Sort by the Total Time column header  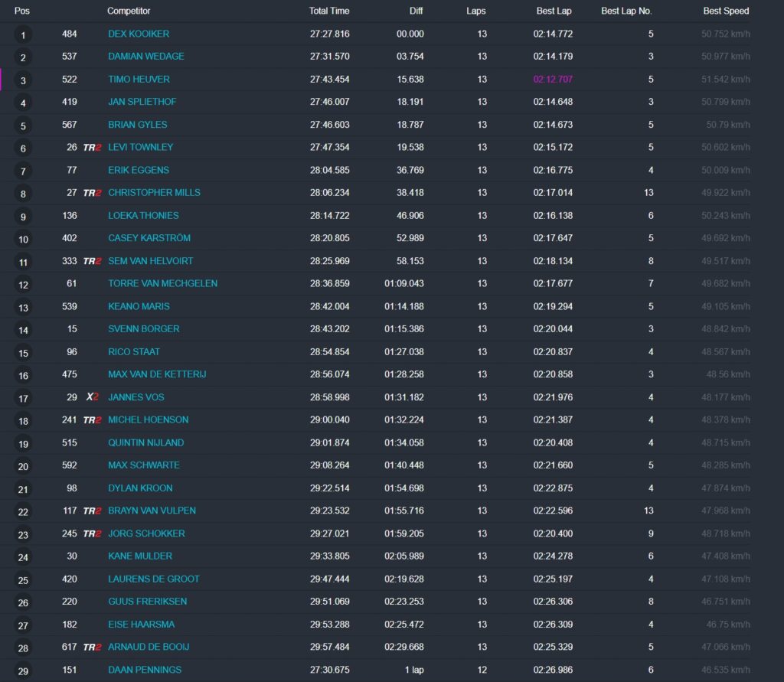329,11
